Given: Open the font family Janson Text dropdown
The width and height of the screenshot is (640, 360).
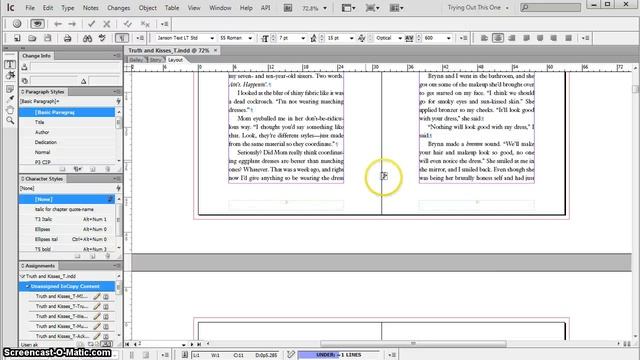Looking at the screenshot, I should (x=212, y=38).
